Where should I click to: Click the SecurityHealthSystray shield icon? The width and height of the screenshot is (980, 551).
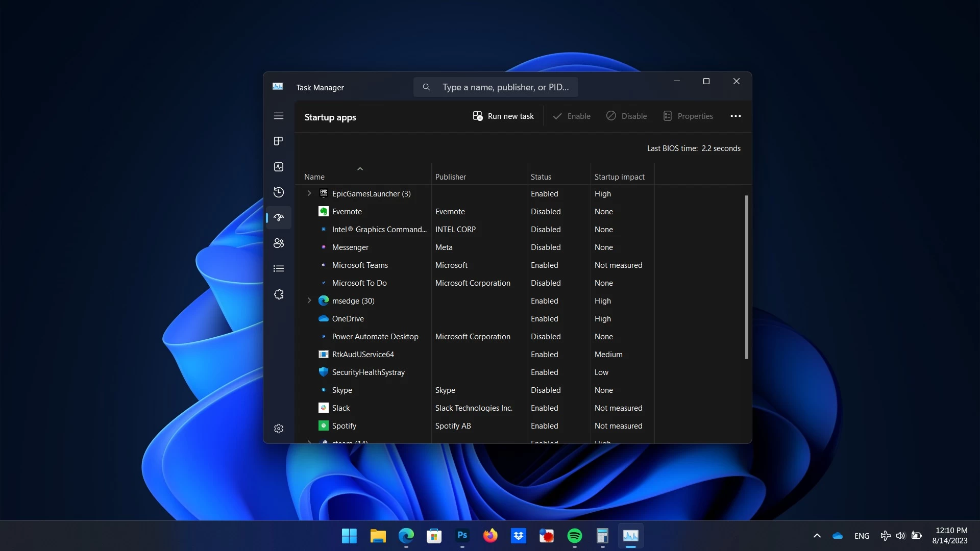(324, 372)
